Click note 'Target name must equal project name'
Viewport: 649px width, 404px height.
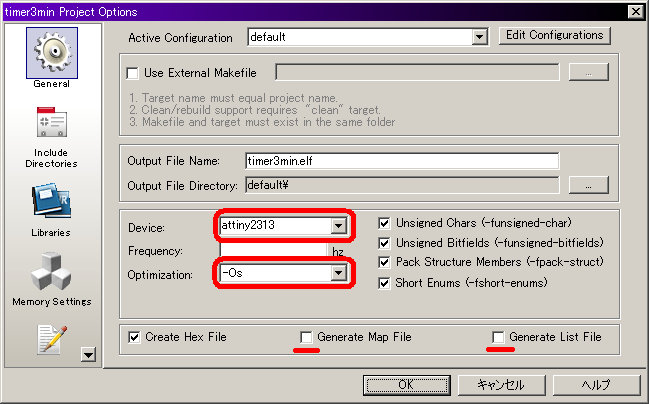[233, 98]
